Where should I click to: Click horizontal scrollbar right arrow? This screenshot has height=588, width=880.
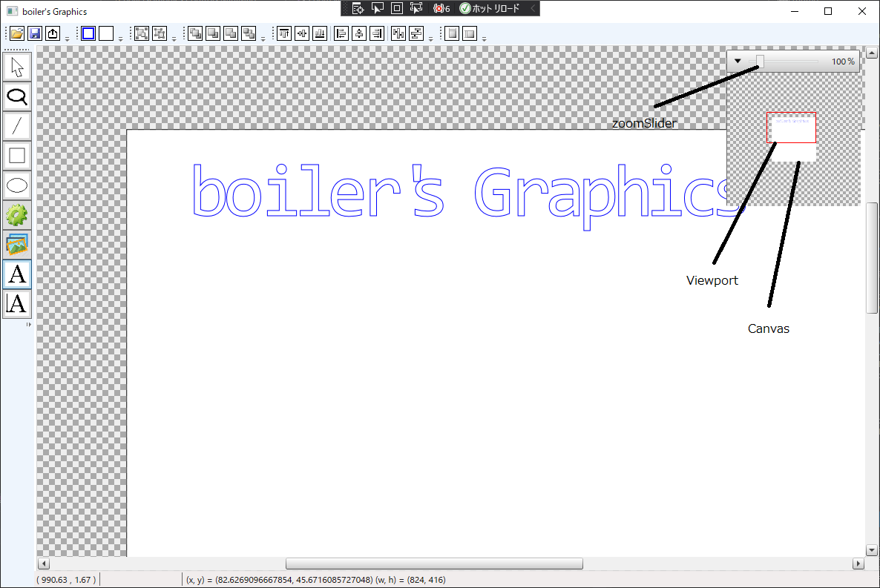pos(858,564)
